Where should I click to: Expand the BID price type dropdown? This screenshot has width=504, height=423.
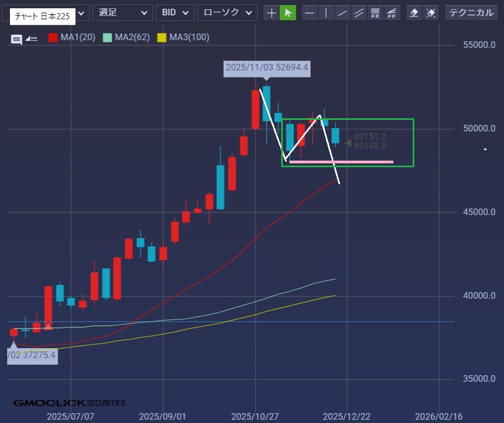[x=174, y=13]
